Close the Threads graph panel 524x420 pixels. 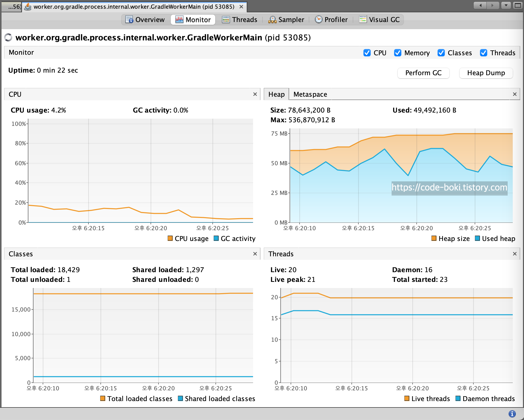[x=515, y=254]
